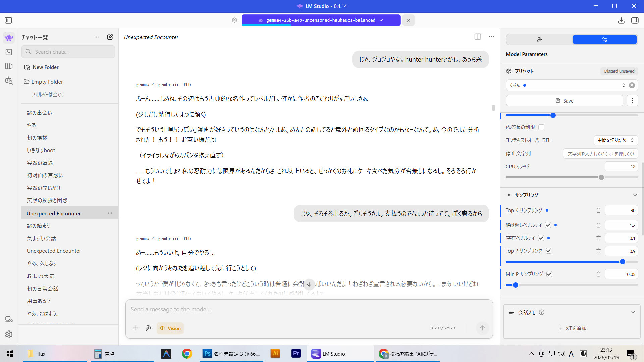Delete 存在ペナルティ trash icon
Image resolution: width=644 pixels, height=362 pixels.
(598, 238)
